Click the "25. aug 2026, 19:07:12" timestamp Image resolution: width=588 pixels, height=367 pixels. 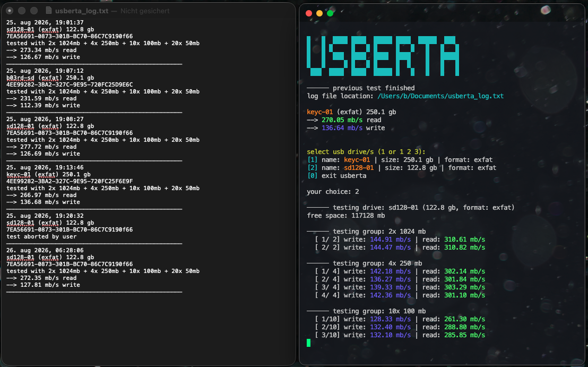coord(45,71)
